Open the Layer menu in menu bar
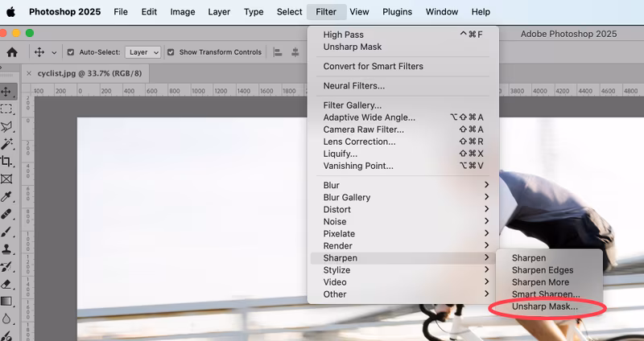This screenshot has width=644, height=341. click(218, 12)
